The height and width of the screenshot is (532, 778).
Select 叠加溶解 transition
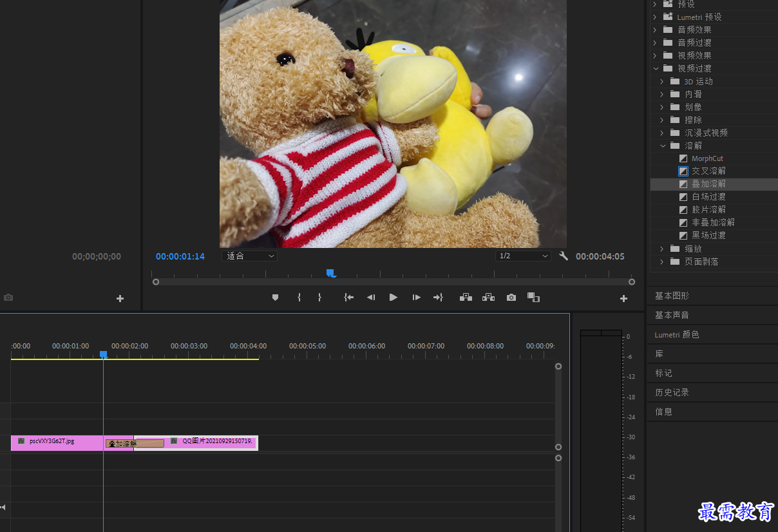pos(708,184)
